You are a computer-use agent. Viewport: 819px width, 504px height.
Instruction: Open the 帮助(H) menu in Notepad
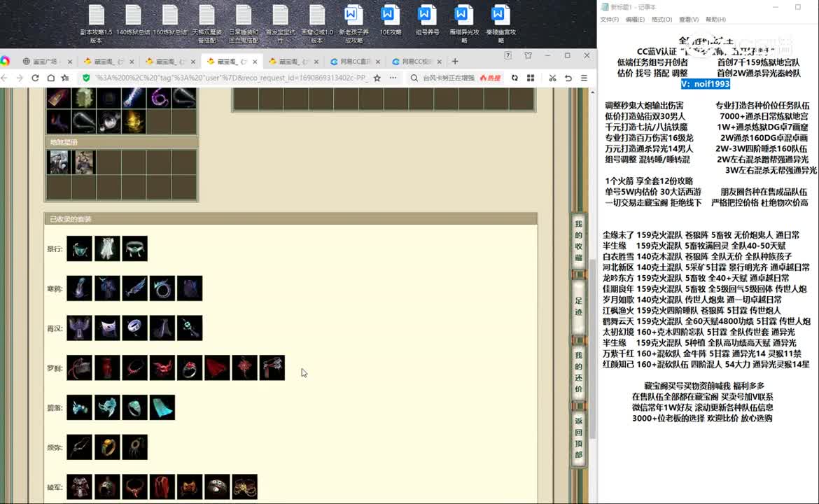715,20
